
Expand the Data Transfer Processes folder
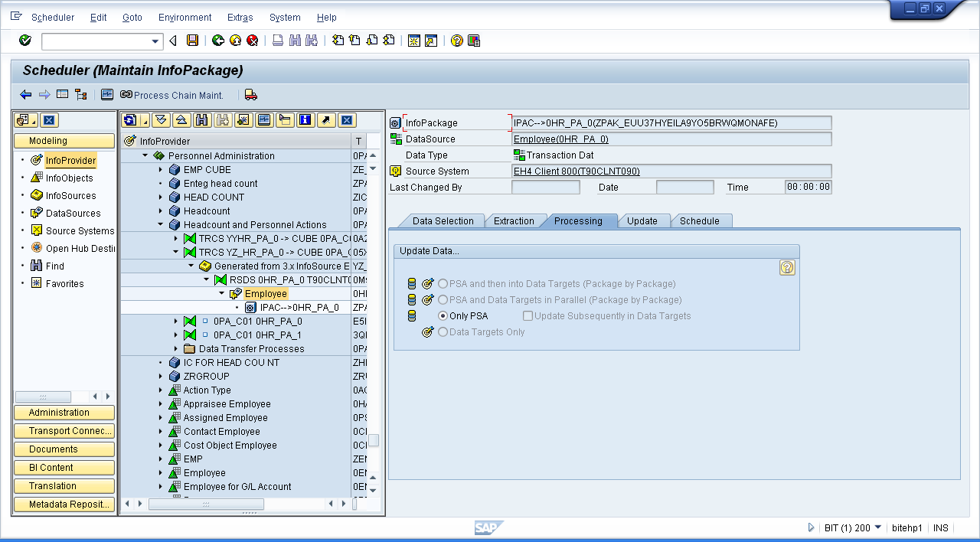pos(175,348)
